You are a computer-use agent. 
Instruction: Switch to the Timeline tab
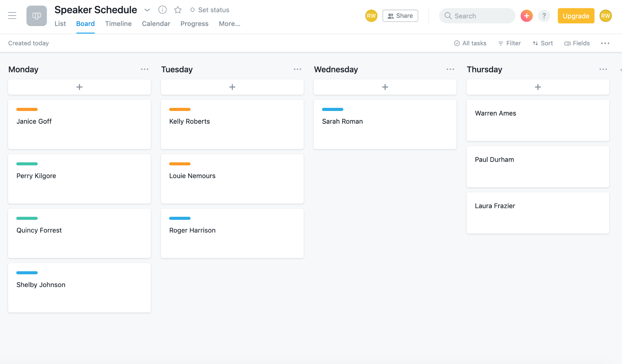click(x=118, y=24)
